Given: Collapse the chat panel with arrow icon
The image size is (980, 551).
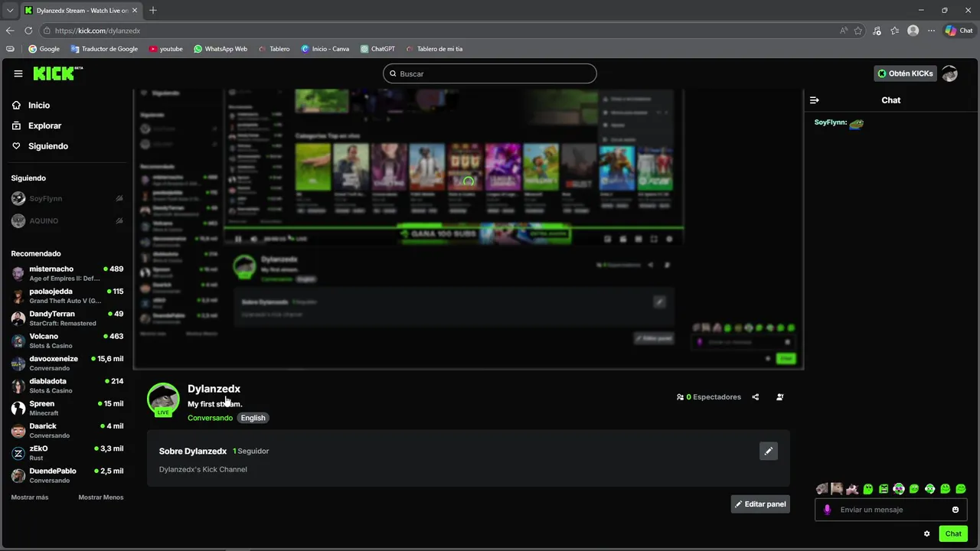Looking at the screenshot, I should click(x=815, y=100).
